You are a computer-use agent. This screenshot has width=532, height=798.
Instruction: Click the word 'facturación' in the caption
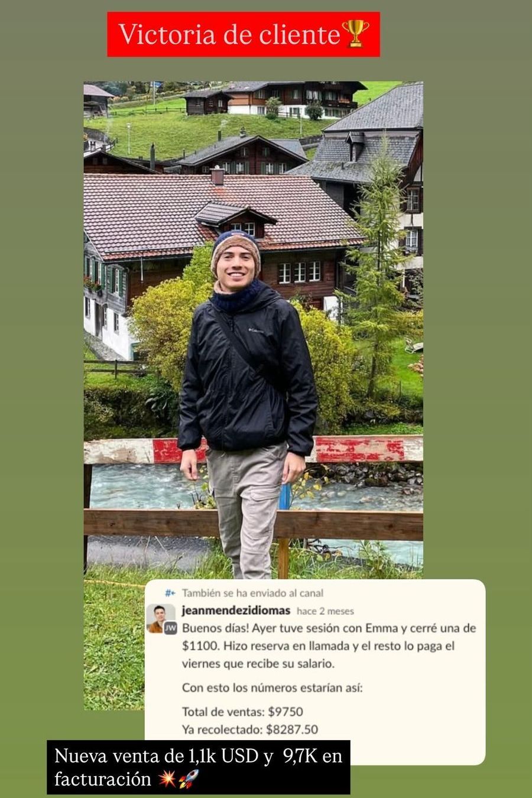click(x=103, y=780)
